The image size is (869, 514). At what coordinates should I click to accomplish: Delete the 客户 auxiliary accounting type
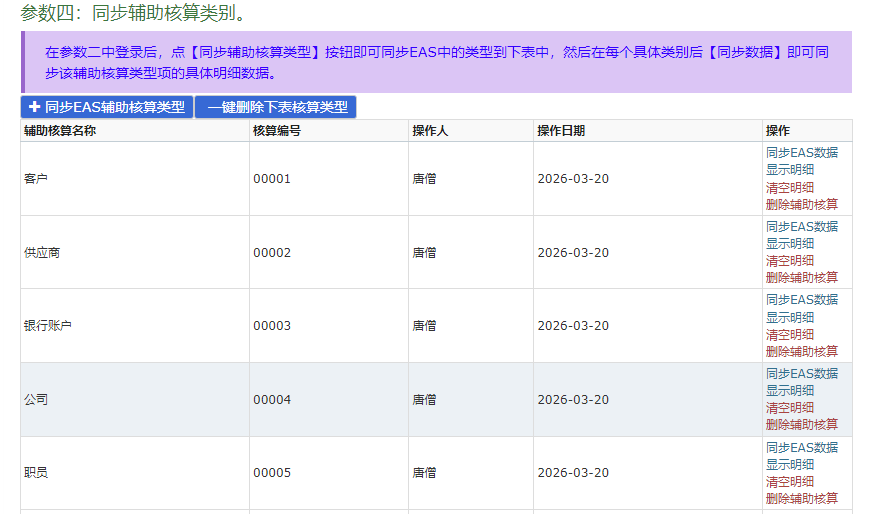(x=801, y=204)
